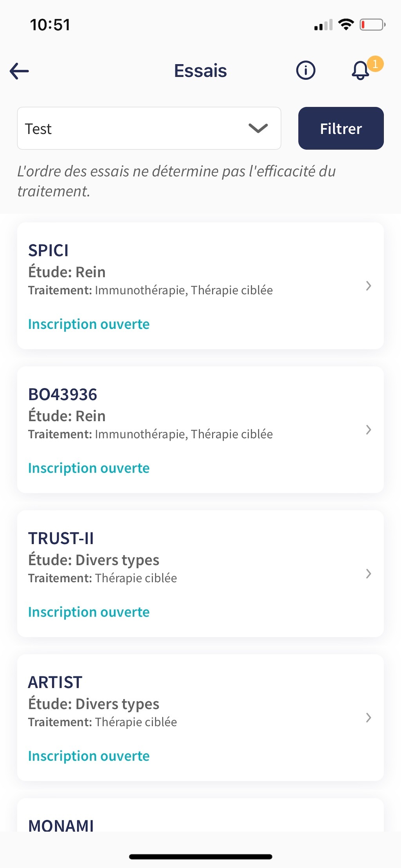Tap Inscription ouverte under TRUST-II
This screenshot has width=401, height=868.
[x=89, y=612]
